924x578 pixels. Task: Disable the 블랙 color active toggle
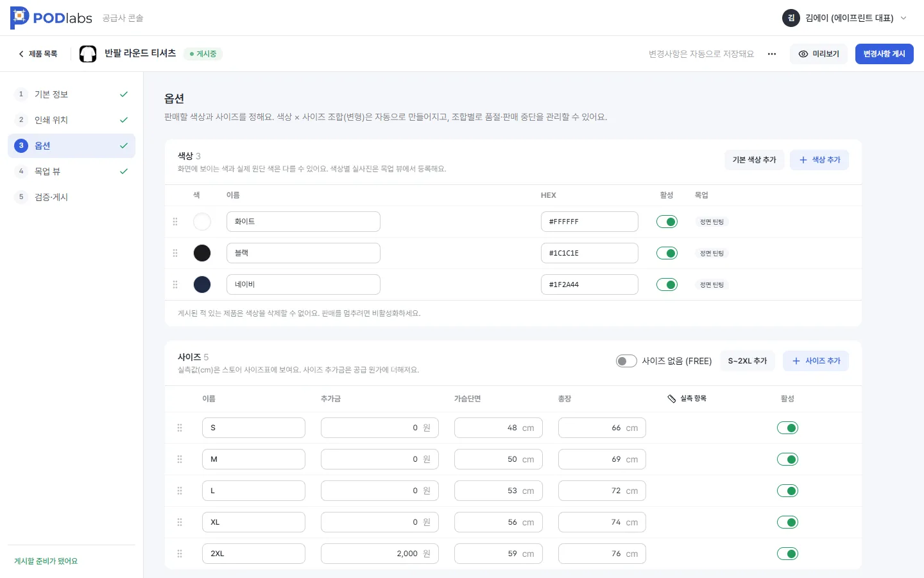click(667, 253)
